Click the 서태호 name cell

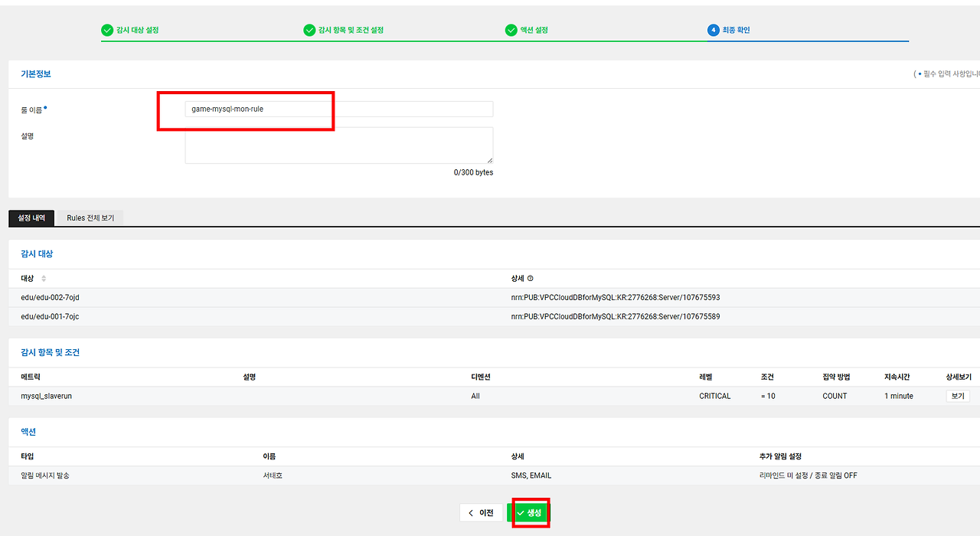point(273,476)
